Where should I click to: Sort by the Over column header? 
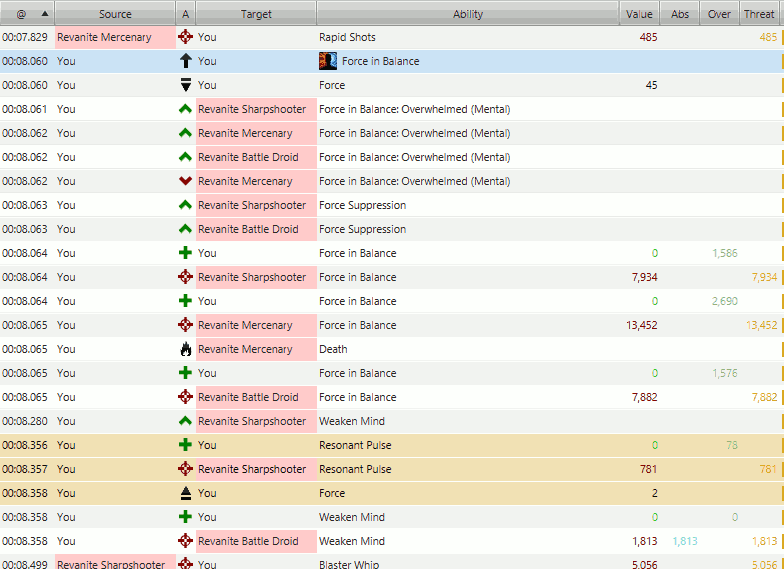tap(720, 14)
